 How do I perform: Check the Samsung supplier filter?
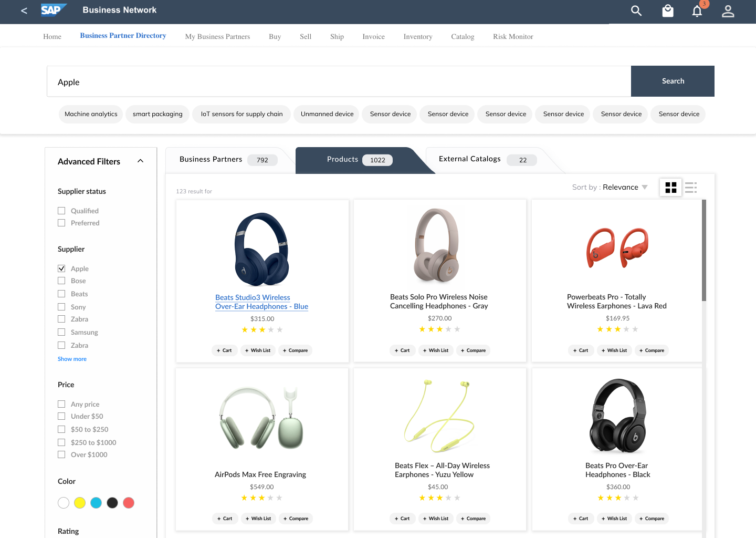pyautogui.click(x=61, y=332)
